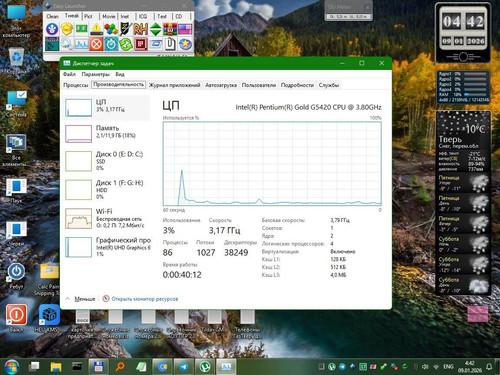
Task: Click the blue round paw launcher icon
Action: [x=52, y=30]
